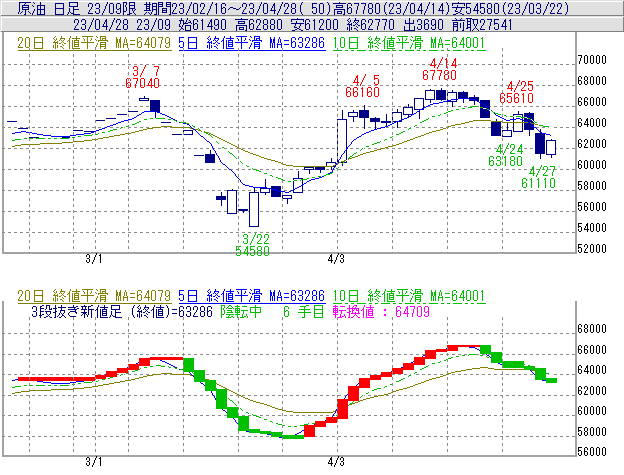This screenshot has width=624, height=475.
Task: Click the 68000 axis label in lower chart
Action: (592, 329)
